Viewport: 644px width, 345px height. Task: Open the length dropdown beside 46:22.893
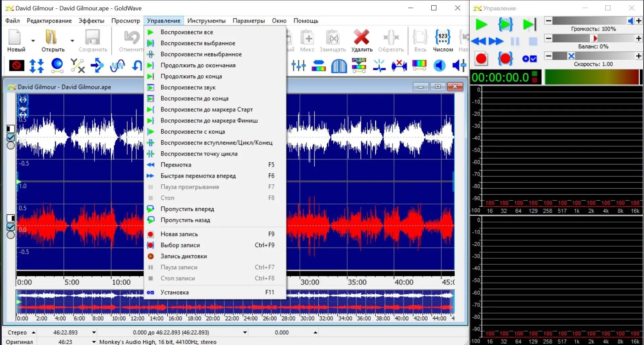[94, 332]
